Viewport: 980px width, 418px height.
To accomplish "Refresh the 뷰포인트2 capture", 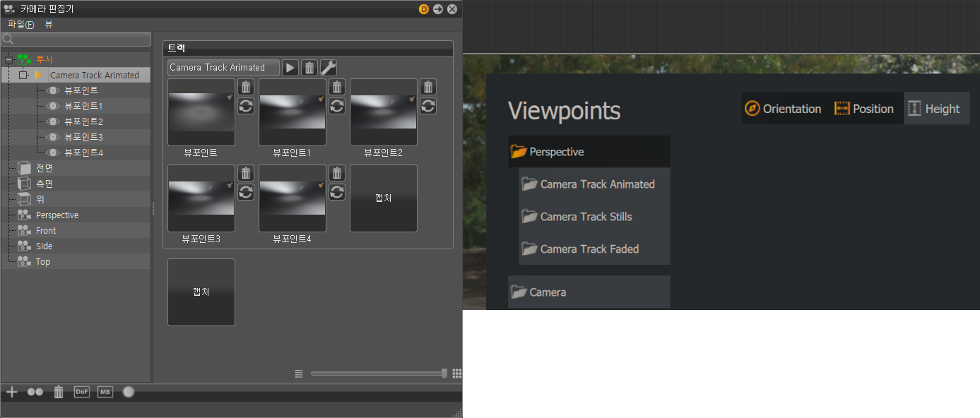I will pos(428,106).
